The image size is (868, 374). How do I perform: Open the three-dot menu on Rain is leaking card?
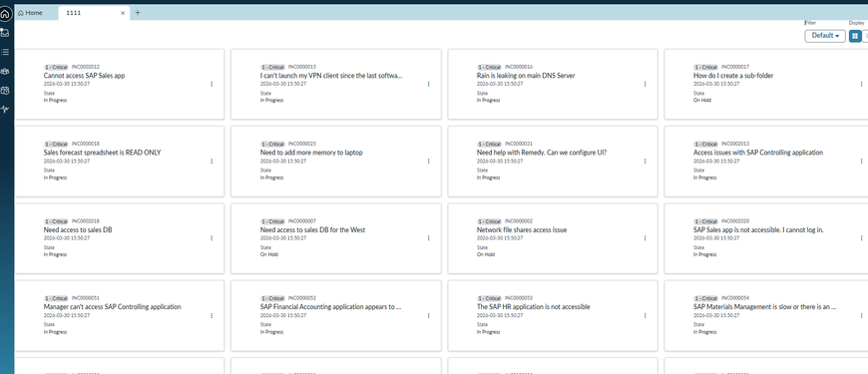645,84
